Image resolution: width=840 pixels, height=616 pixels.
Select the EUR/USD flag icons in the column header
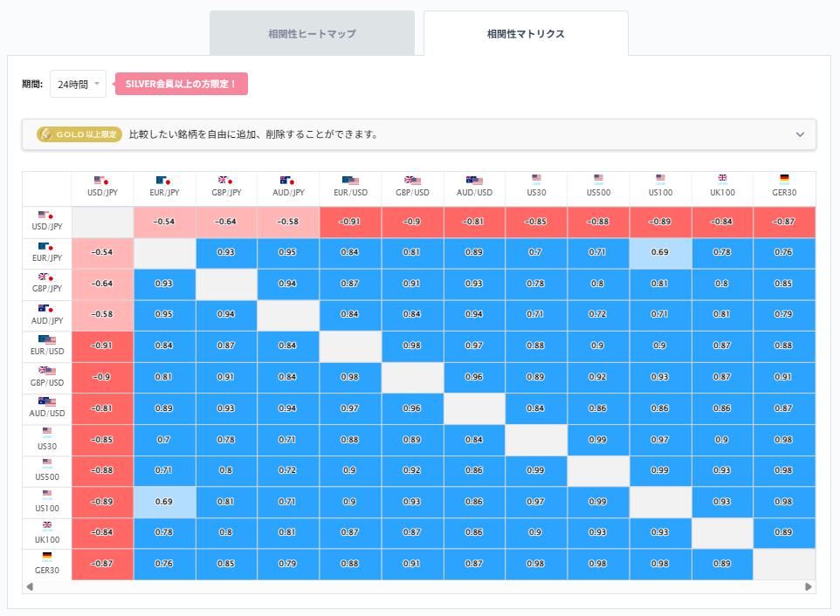point(350,179)
